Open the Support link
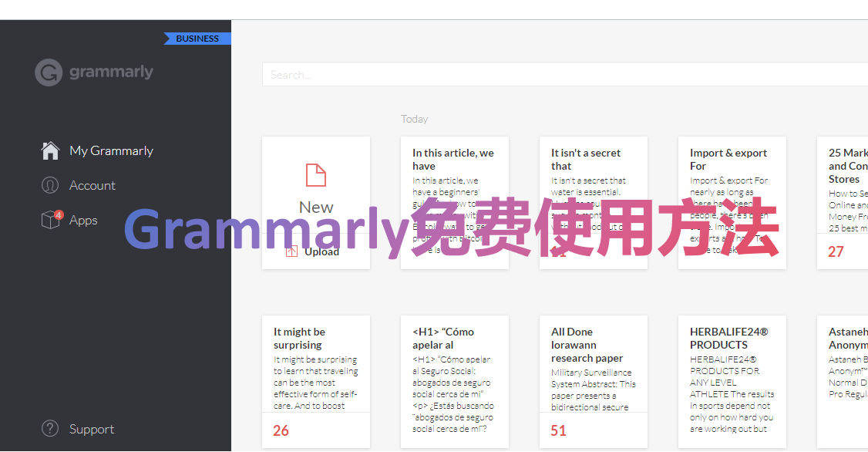The image size is (868, 452). click(91, 430)
